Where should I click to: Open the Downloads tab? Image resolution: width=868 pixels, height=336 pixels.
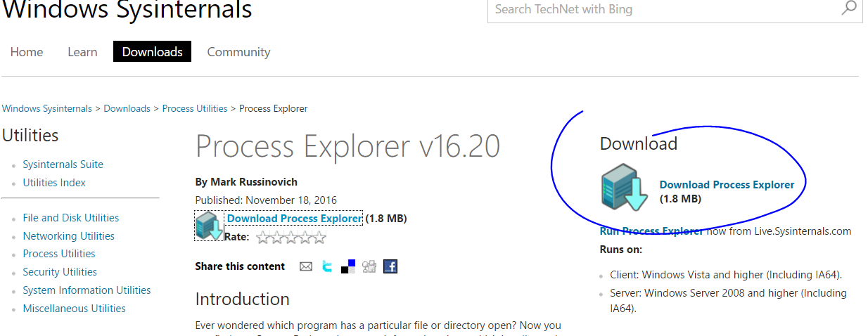[x=152, y=52]
